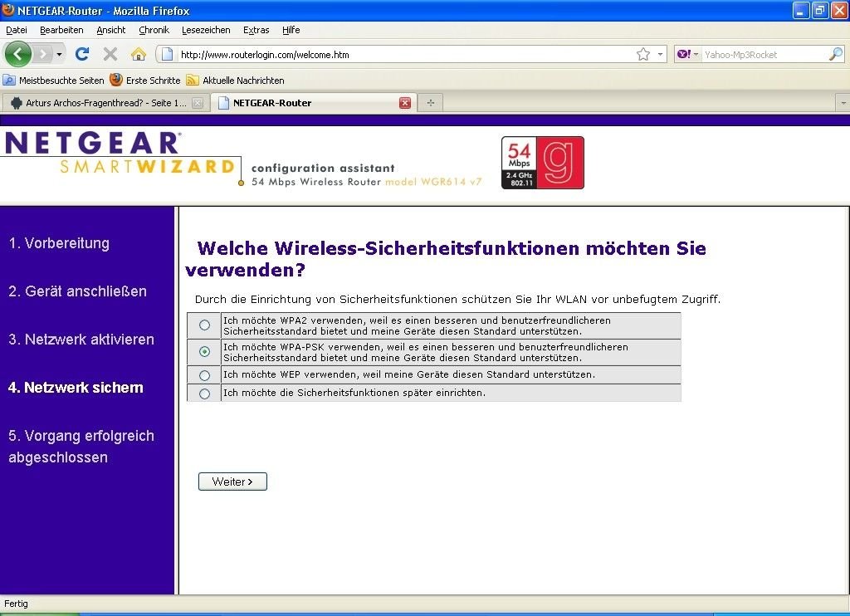Screen dimensions: 850x616
Task: Open the Bearbeiten menu
Action: pos(61,30)
